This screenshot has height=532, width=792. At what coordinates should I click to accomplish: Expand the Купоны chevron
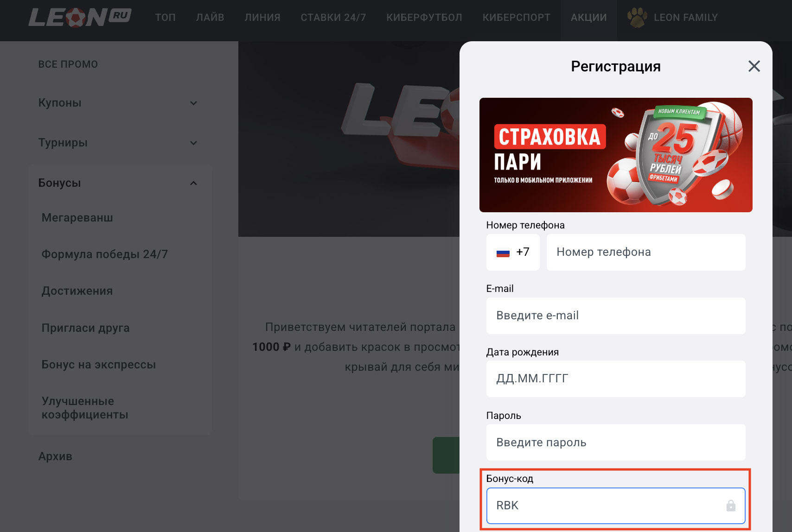point(194,103)
